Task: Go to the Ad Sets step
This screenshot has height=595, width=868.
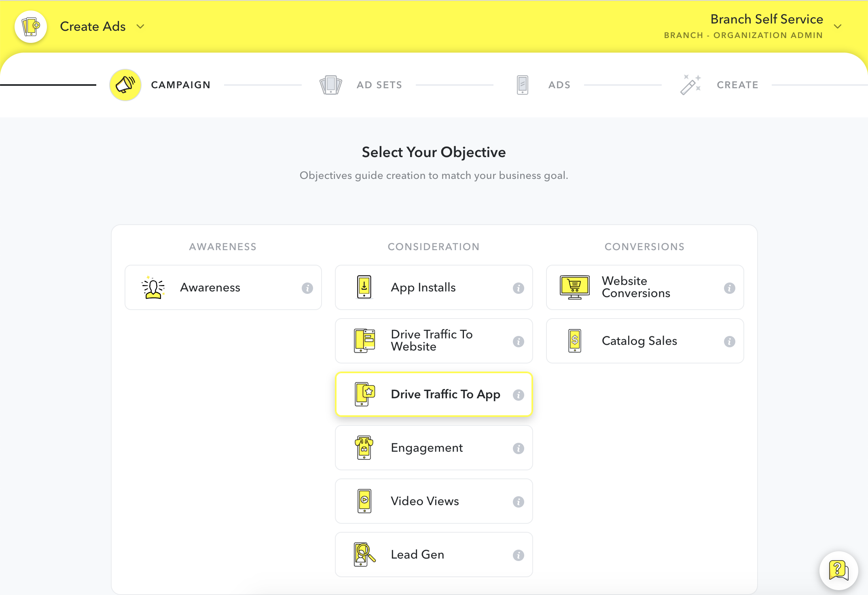Action: (x=379, y=85)
